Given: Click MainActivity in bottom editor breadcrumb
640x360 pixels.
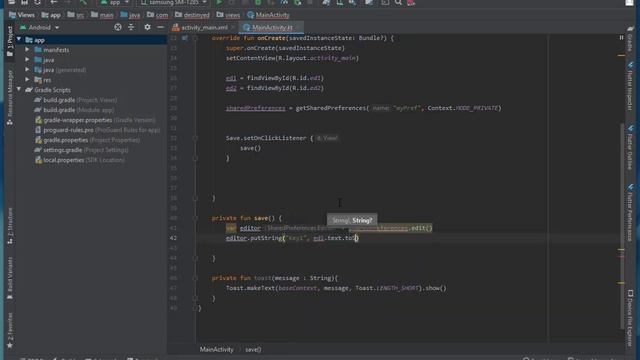Looking at the screenshot, I should tap(217, 349).
